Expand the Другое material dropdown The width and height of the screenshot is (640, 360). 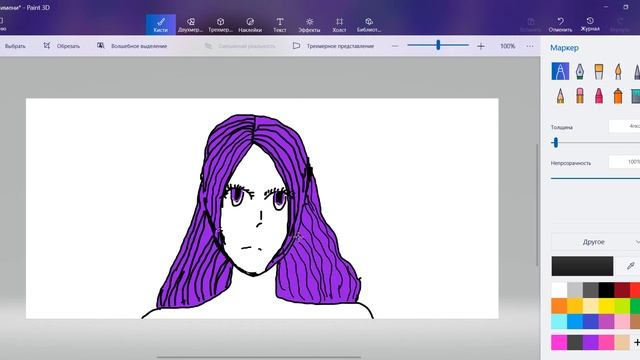coord(596,242)
